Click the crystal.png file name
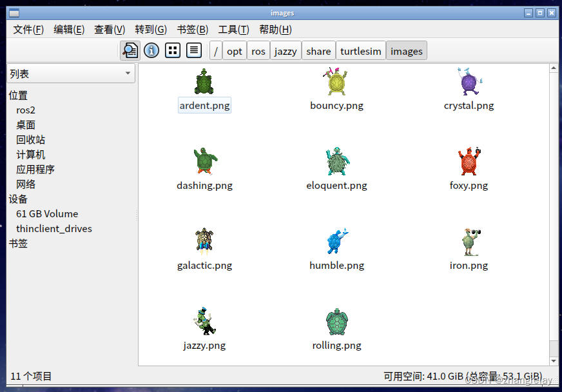The width and height of the screenshot is (562, 392). pos(469,106)
